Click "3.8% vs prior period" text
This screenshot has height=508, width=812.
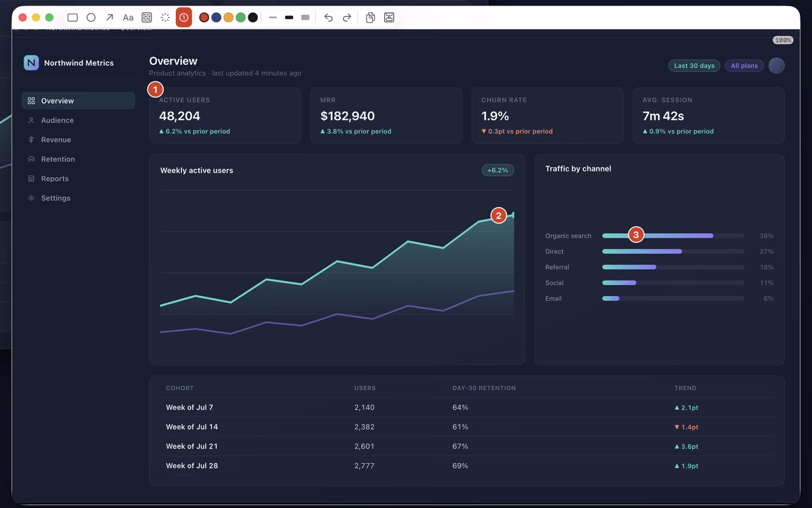359,131
